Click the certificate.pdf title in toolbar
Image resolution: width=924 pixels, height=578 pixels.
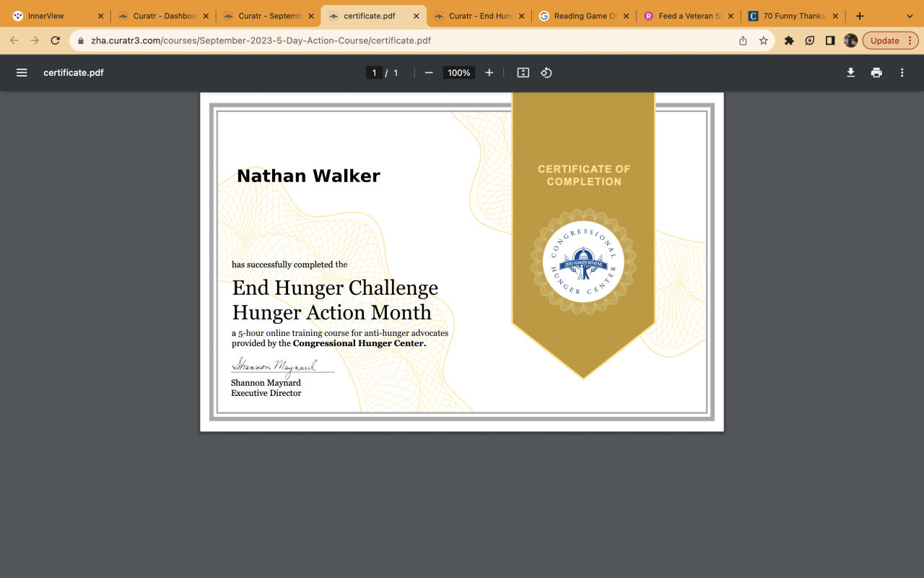(74, 72)
